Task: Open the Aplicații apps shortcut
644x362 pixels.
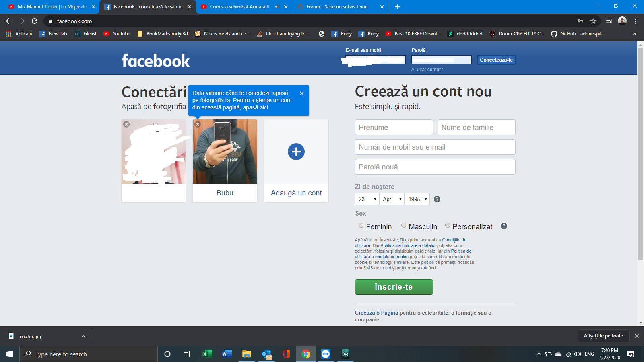Action: [x=19, y=34]
